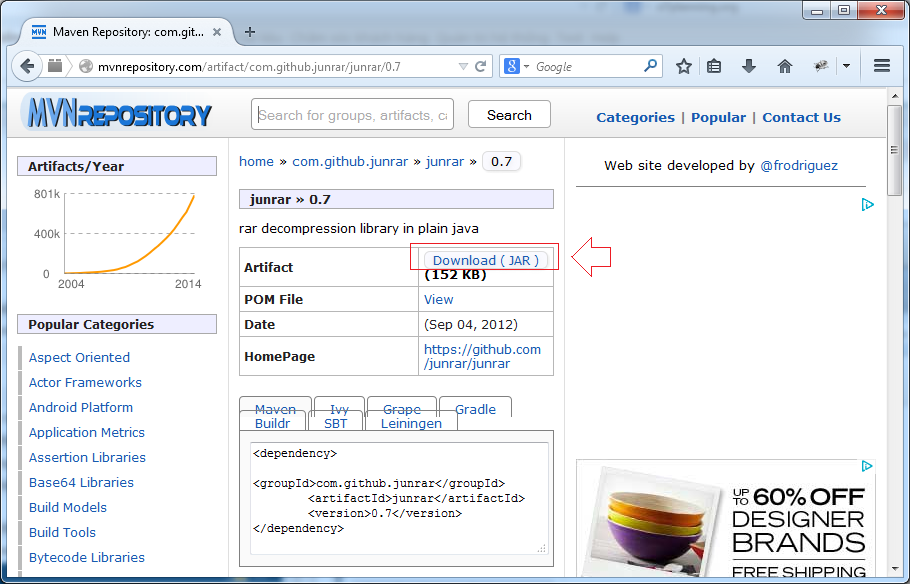Expand the add-on dropdown arrow
This screenshot has height=584, width=910.
[846, 66]
